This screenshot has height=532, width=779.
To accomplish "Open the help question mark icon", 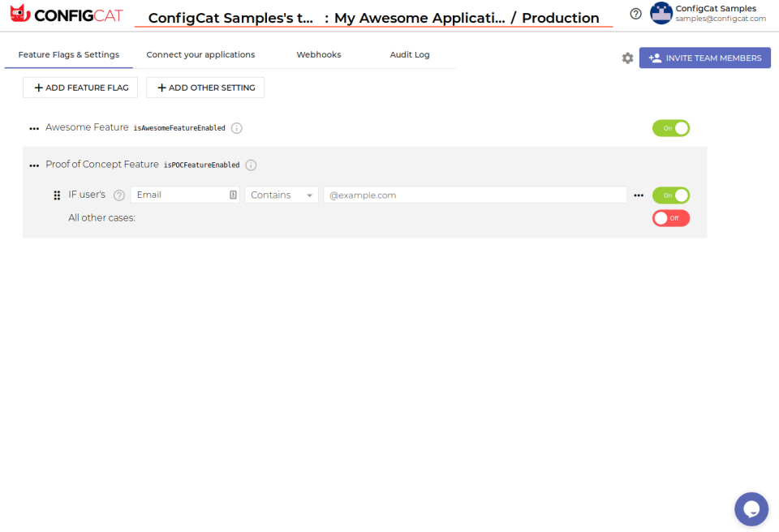I will click(635, 13).
